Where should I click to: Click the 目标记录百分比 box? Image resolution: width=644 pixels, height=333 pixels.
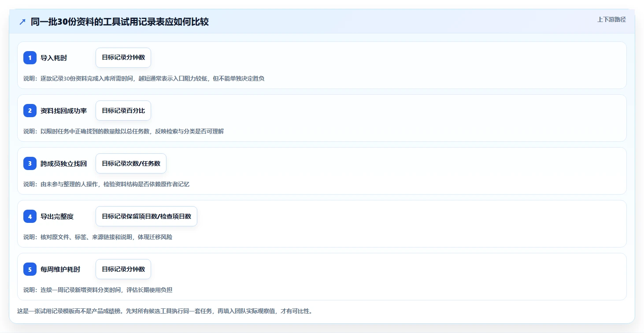[123, 111]
